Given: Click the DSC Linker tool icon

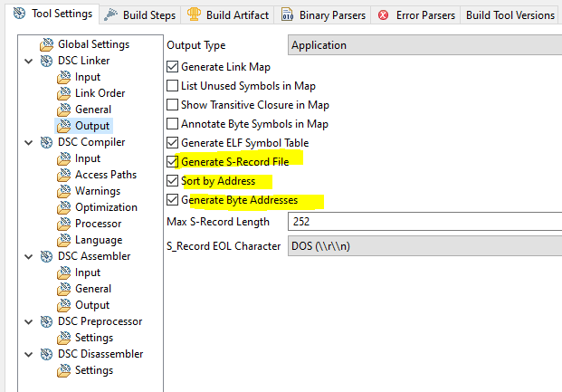Looking at the screenshot, I should point(45,61).
